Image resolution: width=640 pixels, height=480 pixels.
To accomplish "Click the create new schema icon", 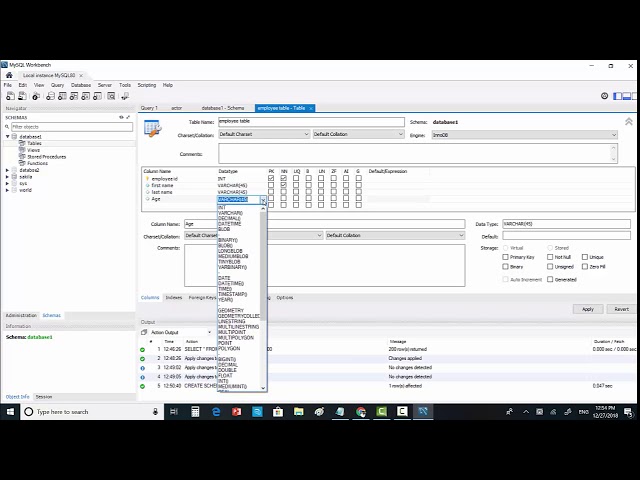I will click(x=50, y=96).
